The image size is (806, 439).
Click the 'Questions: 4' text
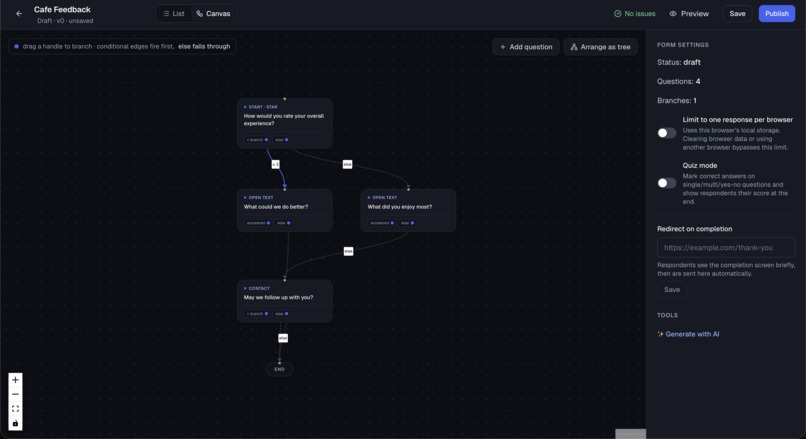pos(679,81)
